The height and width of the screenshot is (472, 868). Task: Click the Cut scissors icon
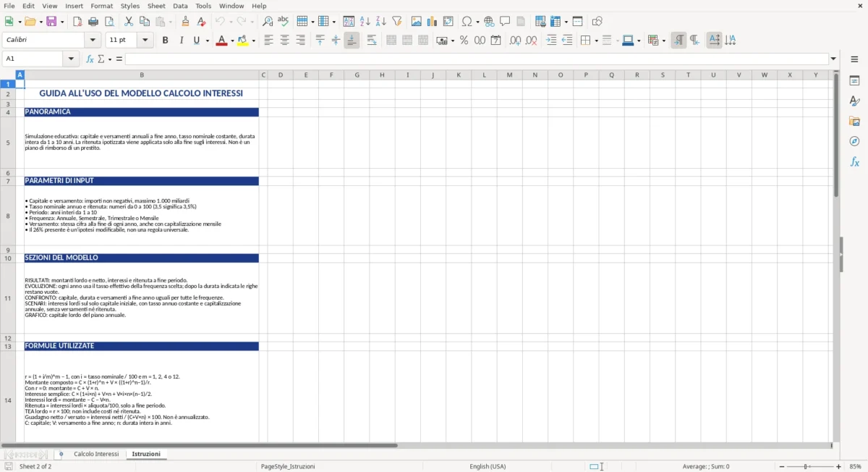click(x=128, y=22)
